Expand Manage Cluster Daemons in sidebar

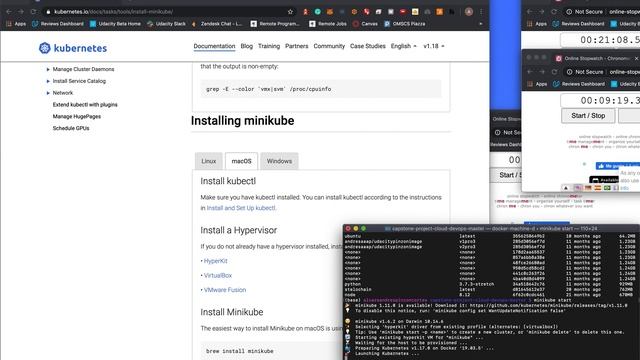coord(48,69)
